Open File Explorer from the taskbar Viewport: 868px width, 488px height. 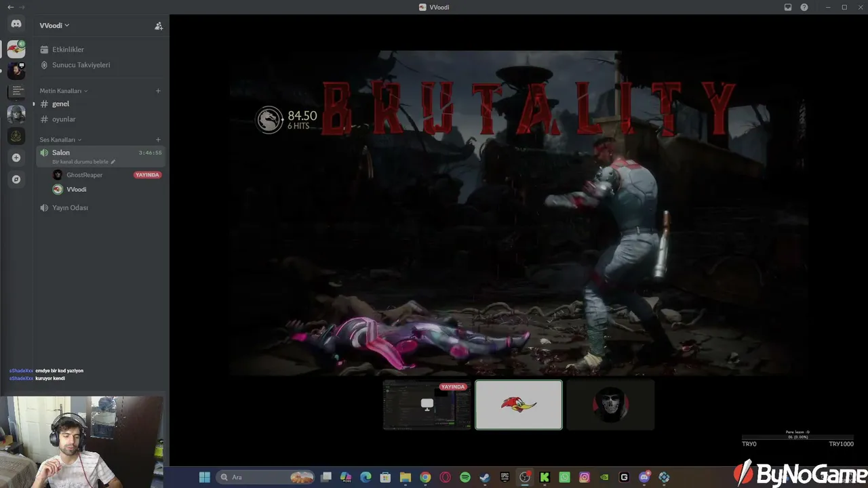point(406,477)
